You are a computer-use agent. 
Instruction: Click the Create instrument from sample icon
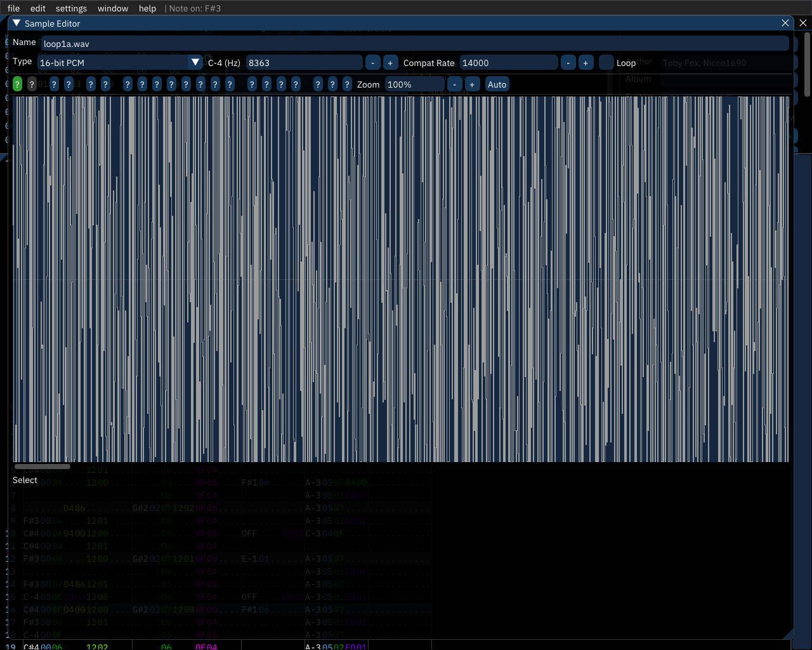pos(347,84)
